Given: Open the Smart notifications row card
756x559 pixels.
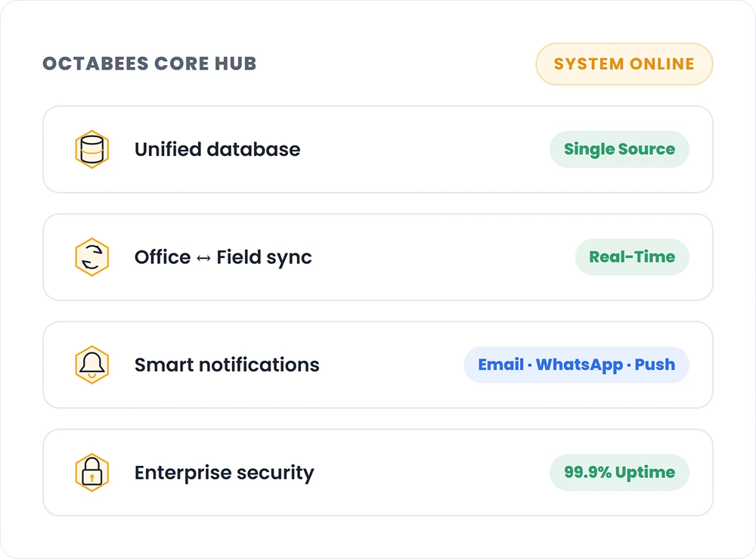Looking at the screenshot, I should tap(378, 365).
